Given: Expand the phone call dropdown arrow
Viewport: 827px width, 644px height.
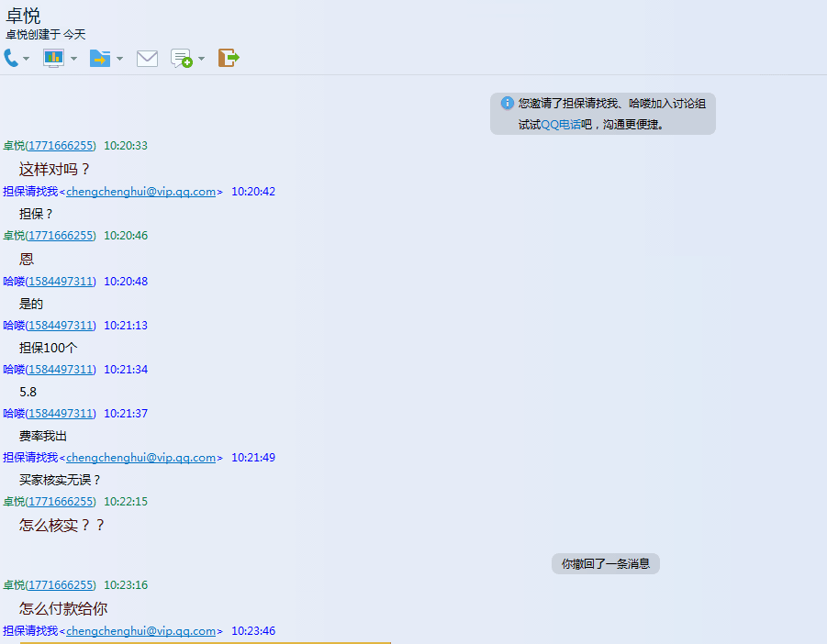Looking at the screenshot, I should (27, 60).
